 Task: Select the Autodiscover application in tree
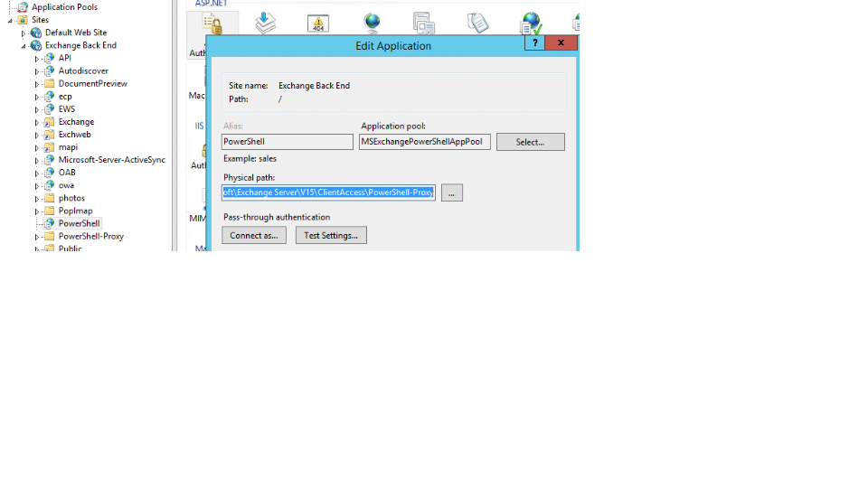point(83,70)
